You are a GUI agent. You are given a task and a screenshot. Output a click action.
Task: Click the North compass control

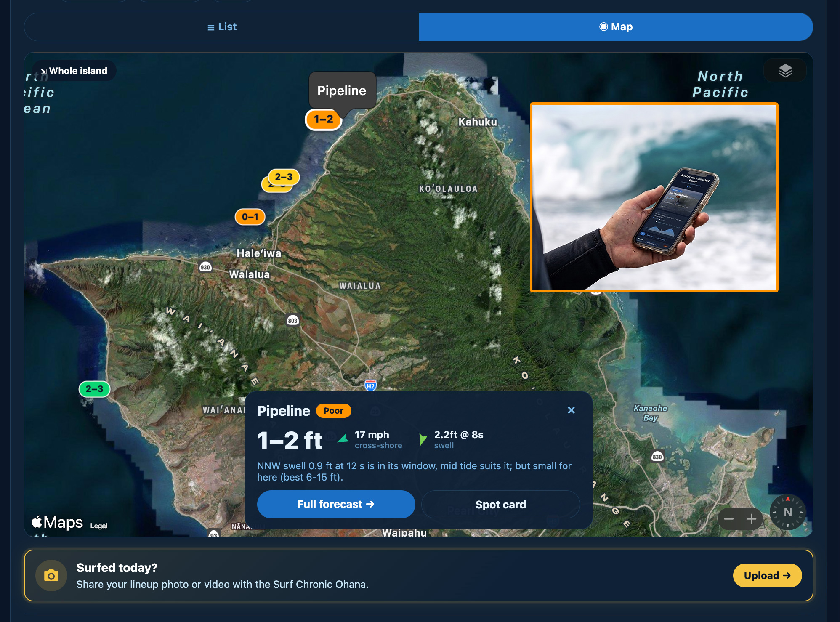coord(788,512)
